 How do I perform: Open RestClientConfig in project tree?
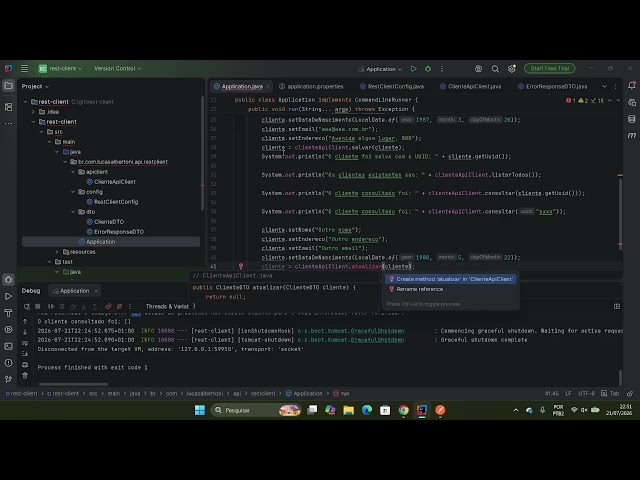(112, 202)
